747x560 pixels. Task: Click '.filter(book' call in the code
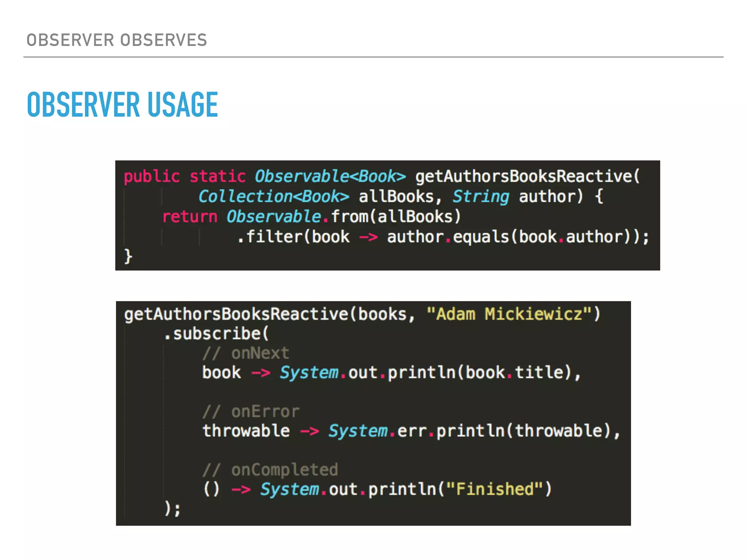294,237
